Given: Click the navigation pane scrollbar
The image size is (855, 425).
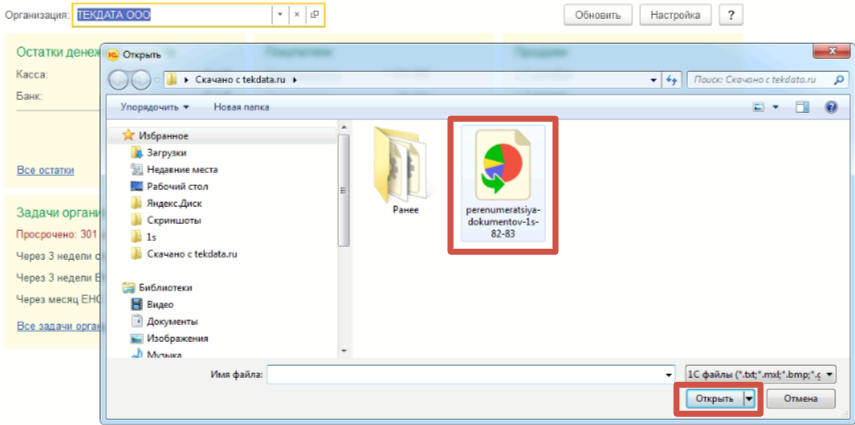Looking at the screenshot, I should pyautogui.click(x=344, y=190).
